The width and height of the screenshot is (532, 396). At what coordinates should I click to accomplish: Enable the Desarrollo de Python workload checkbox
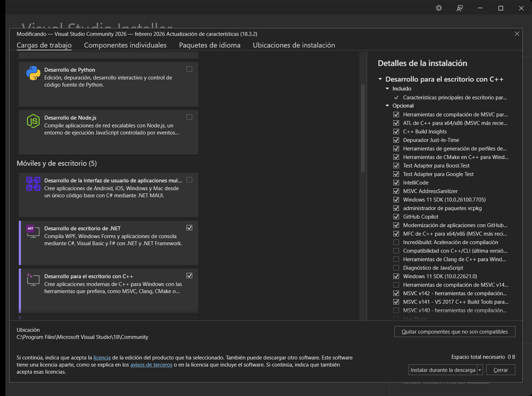click(x=189, y=69)
